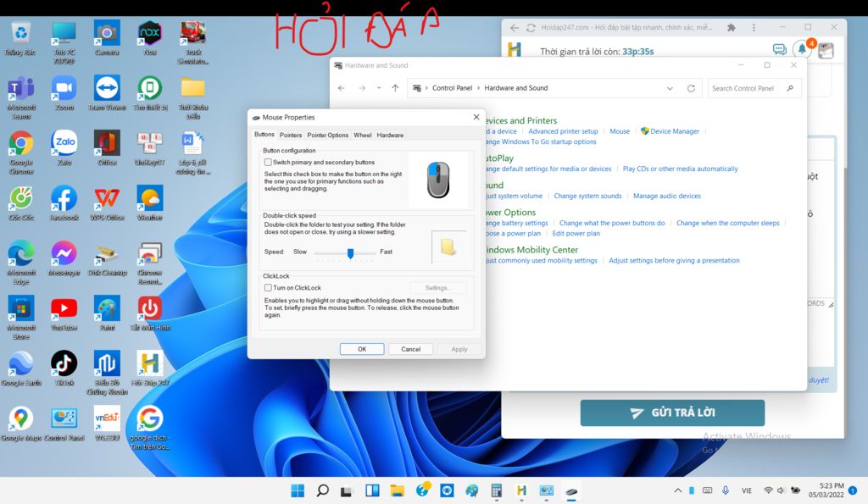Select the WPS Office desktop shortcut
868x504 pixels.
tap(107, 203)
